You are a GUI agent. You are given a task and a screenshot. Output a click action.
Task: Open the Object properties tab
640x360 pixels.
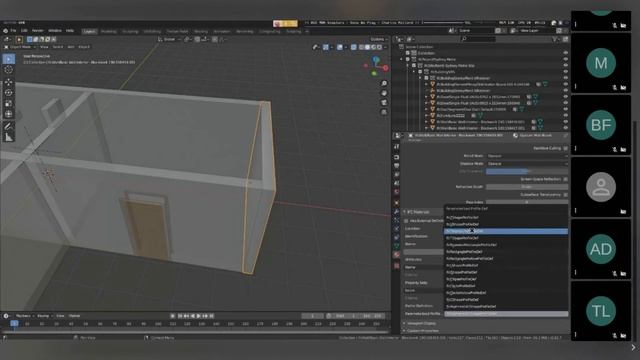pyautogui.click(x=396, y=203)
